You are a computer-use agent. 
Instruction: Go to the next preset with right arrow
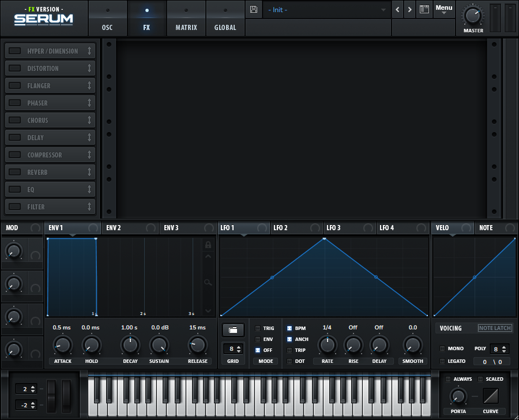(x=410, y=10)
